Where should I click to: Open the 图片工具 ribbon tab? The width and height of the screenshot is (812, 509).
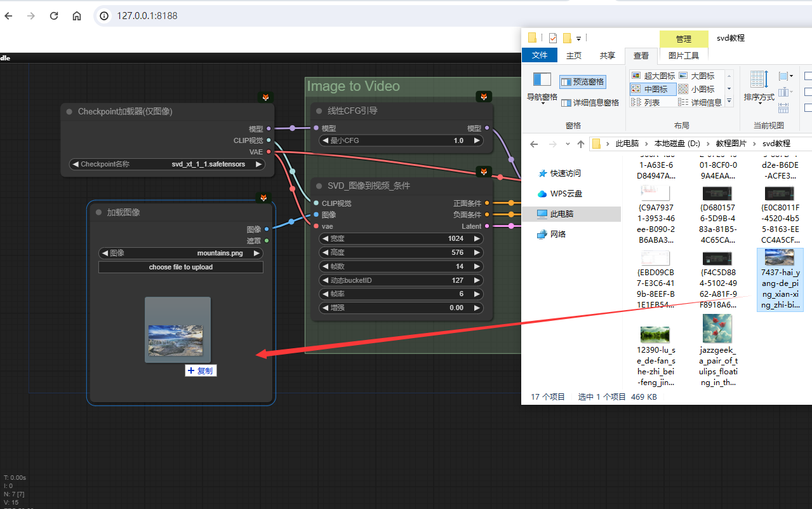(x=684, y=55)
